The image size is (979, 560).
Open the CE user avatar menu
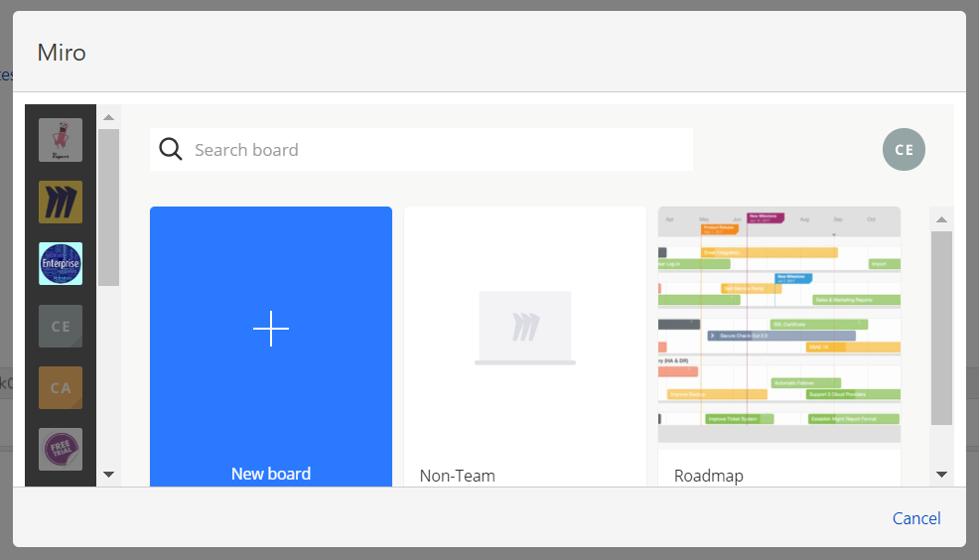pyautogui.click(x=904, y=150)
